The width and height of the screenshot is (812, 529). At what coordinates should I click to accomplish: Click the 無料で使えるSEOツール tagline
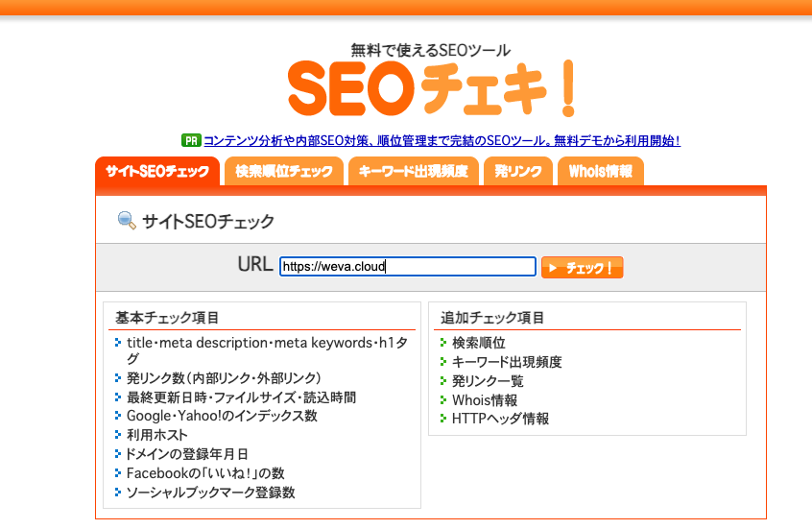coord(431,50)
